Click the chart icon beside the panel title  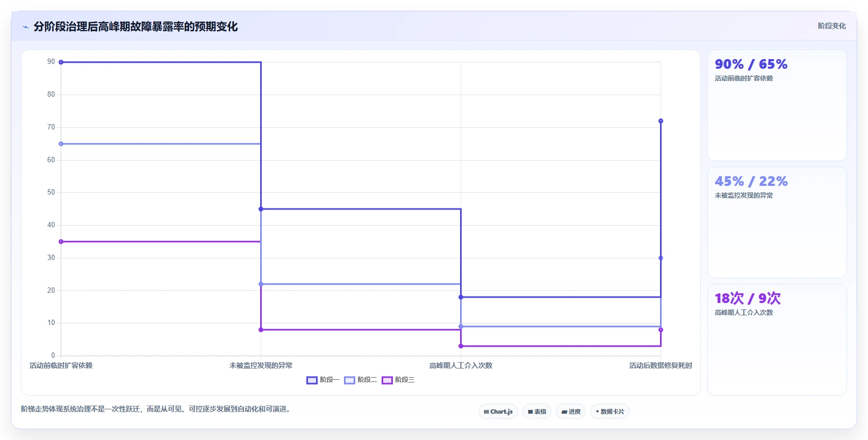(x=25, y=27)
